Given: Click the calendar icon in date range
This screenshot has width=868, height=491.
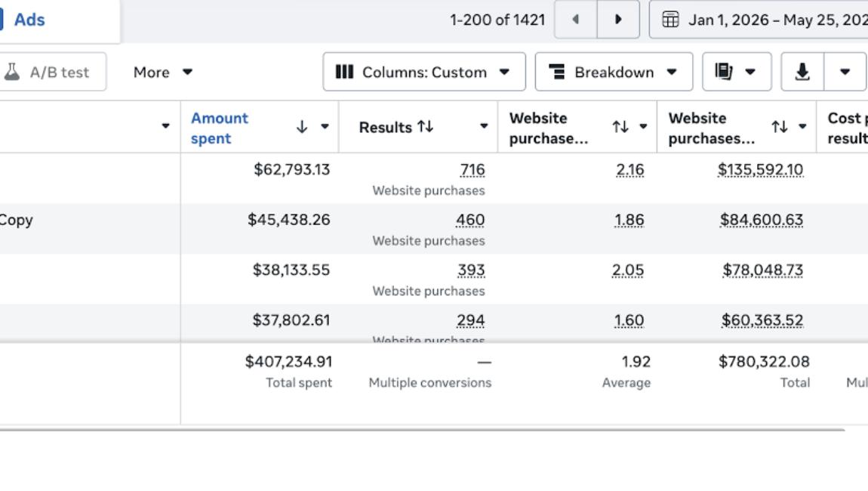Looking at the screenshot, I should click(670, 20).
